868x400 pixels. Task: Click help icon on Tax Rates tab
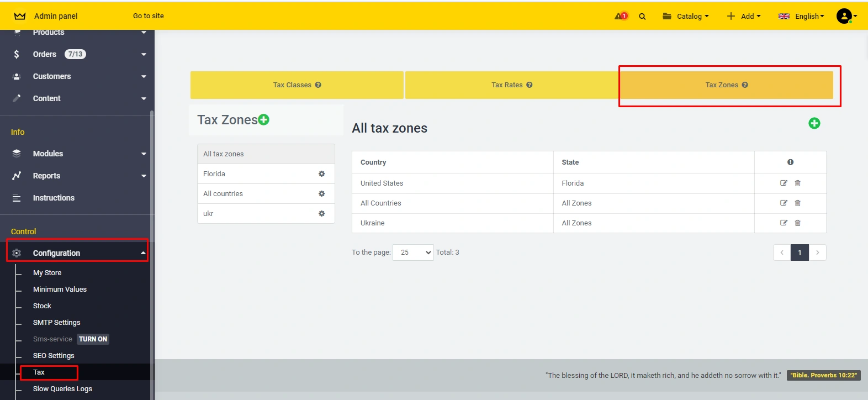click(529, 85)
